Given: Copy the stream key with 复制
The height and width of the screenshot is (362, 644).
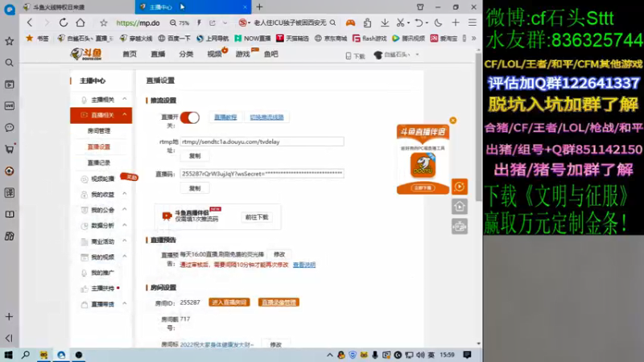Looking at the screenshot, I should click(195, 188).
